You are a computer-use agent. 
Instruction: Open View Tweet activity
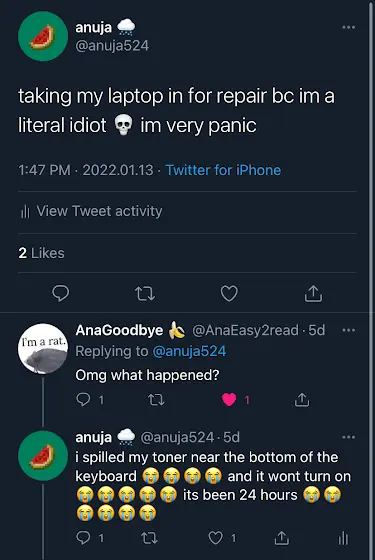[91, 211]
